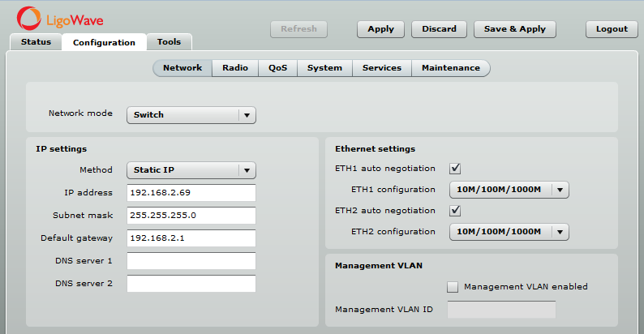Click the Management VLAN heading
Viewport: 644px width, 334px height.
coord(379,265)
